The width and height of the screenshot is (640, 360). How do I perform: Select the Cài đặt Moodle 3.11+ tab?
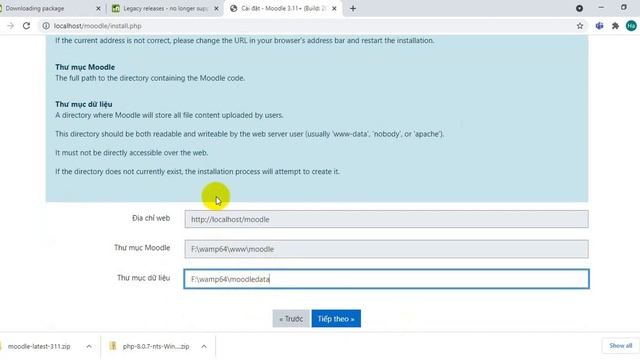[x=282, y=8]
